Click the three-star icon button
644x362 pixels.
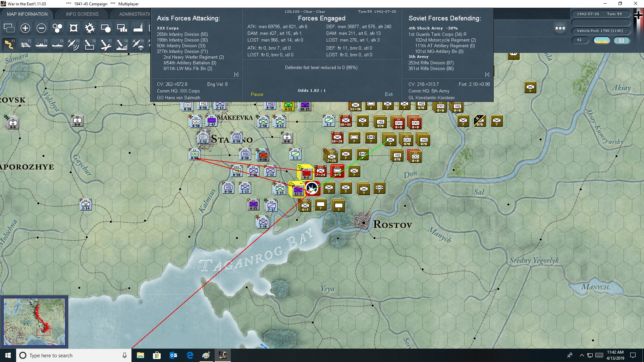tap(560, 28)
